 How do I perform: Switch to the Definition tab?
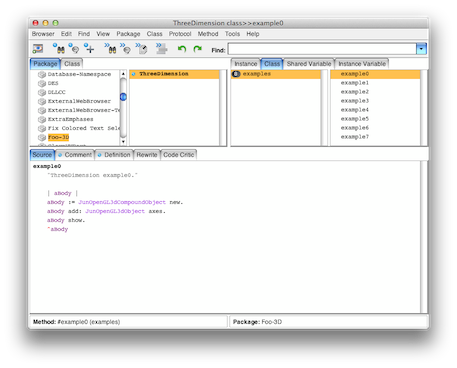click(x=114, y=155)
